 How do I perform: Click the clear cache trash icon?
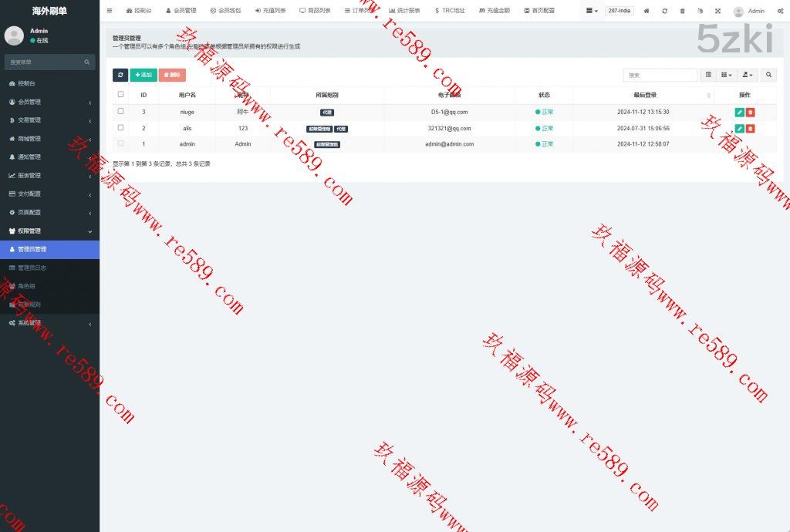pyautogui.click(x=682, y=11)
